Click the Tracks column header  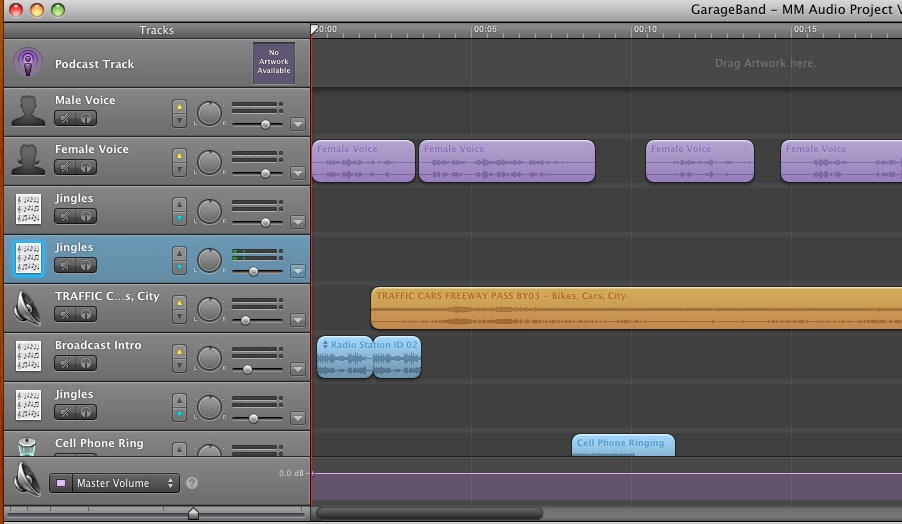point(156,30)
